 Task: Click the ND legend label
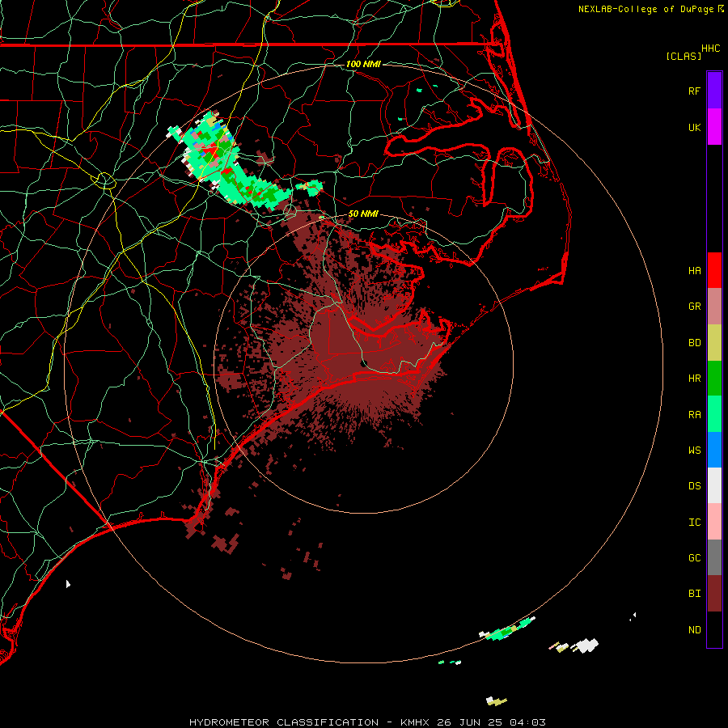tap(694, 629)
